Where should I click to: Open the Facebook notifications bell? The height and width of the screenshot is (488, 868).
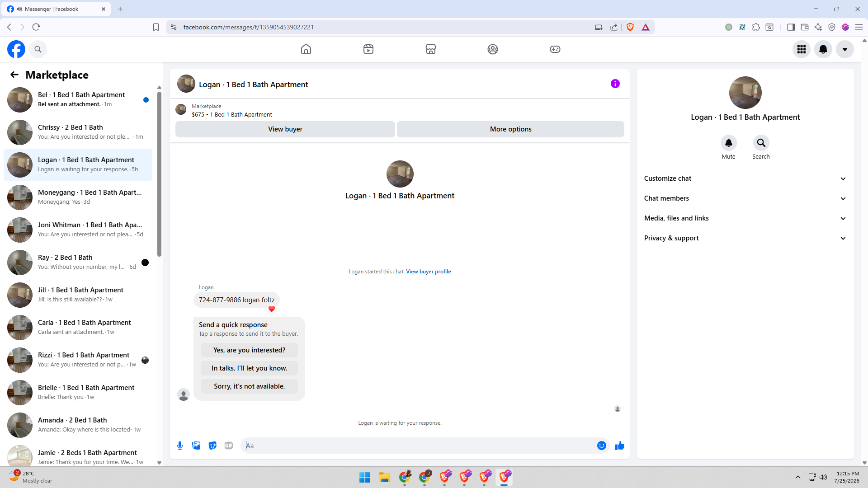tap(823, 49)
